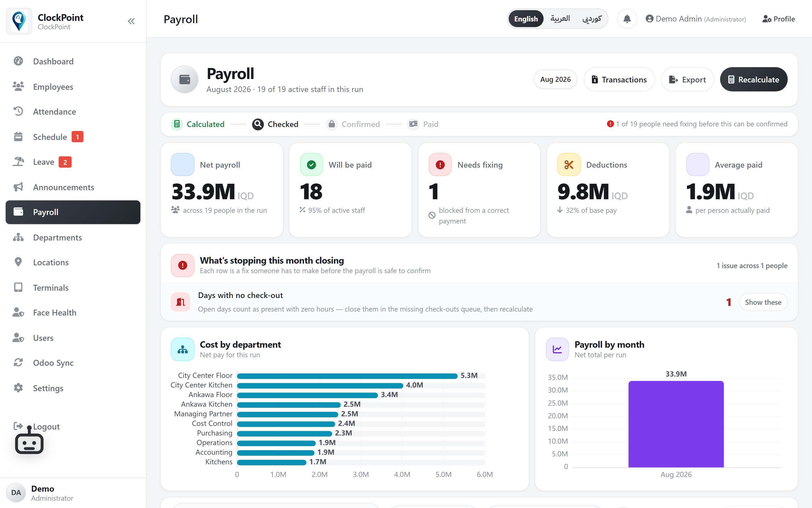The width and height of the screenshot is (812, 508).
Task: Click the Face Health icon
Action: point(18,312)
